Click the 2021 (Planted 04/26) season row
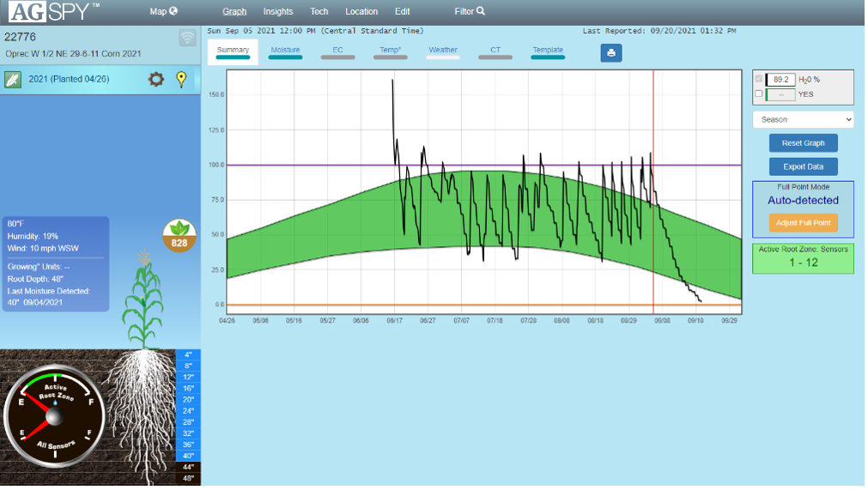Screen dimensions: 868x490 [100, 80]
